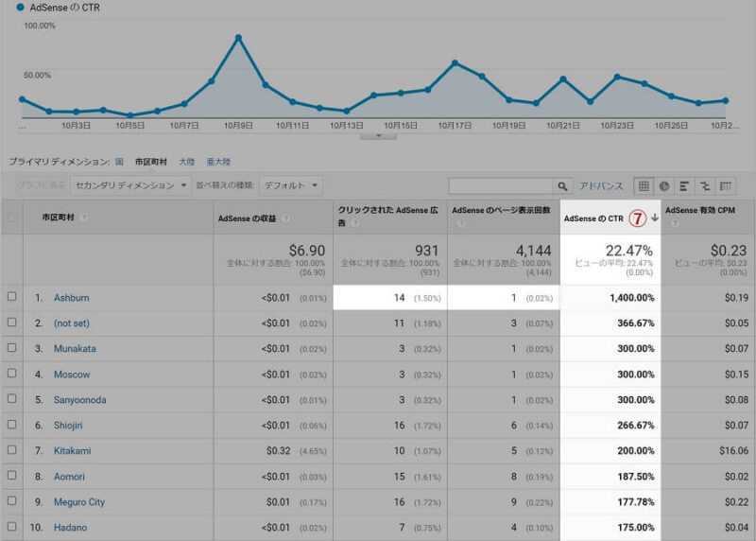Select the 大陸 primary dimension
Image resolution: width=756 pixels, height=541 pixels.
pyautogui.click(x=186, y=162)
